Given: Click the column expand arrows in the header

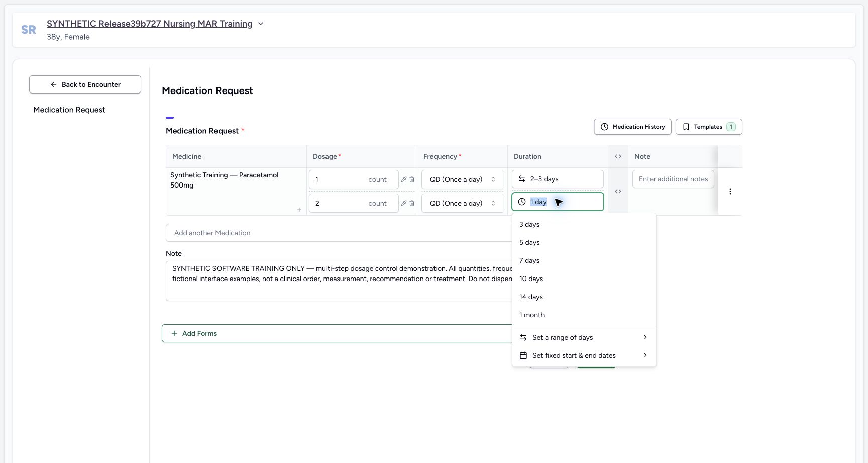Looking at the screenshot, I should 618,156.
